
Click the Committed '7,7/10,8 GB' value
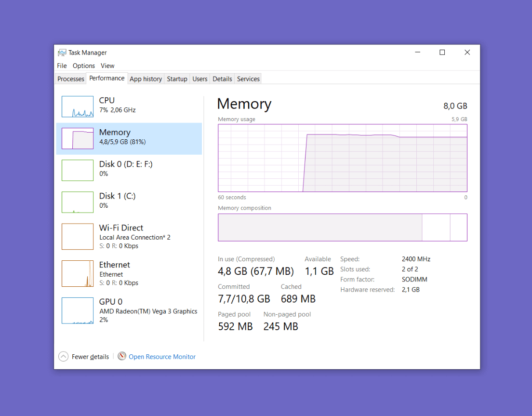pyautogui.click(x=244, y=298)
